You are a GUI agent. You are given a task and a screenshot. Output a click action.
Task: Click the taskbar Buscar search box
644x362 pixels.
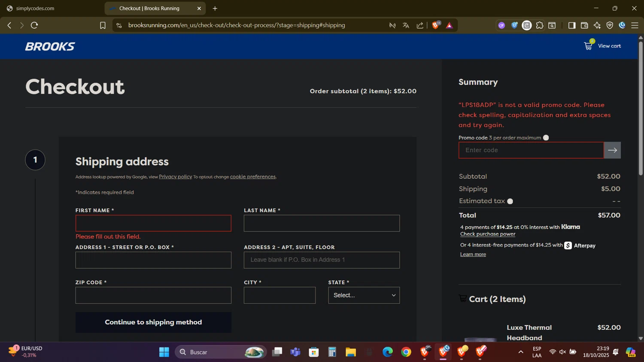[x=221, y=352]
